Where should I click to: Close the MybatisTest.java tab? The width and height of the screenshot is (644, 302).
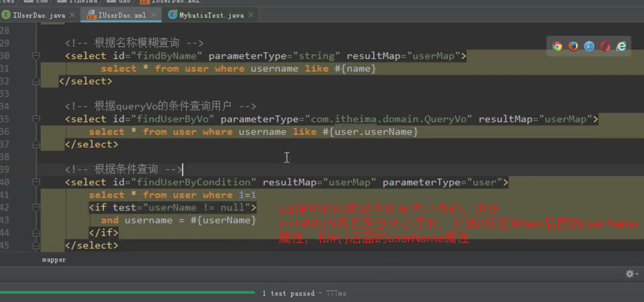[251, 15]
